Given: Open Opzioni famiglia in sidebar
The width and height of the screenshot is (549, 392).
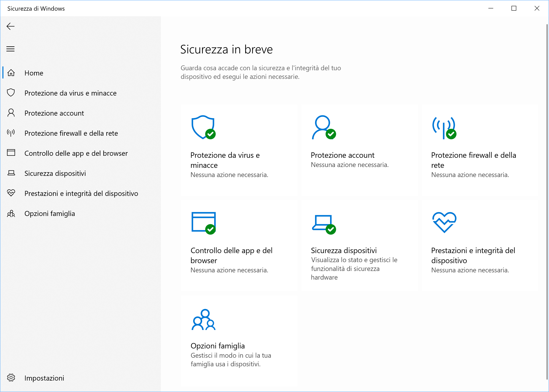Looking at the screenshot, I should (x=81, y=213).
